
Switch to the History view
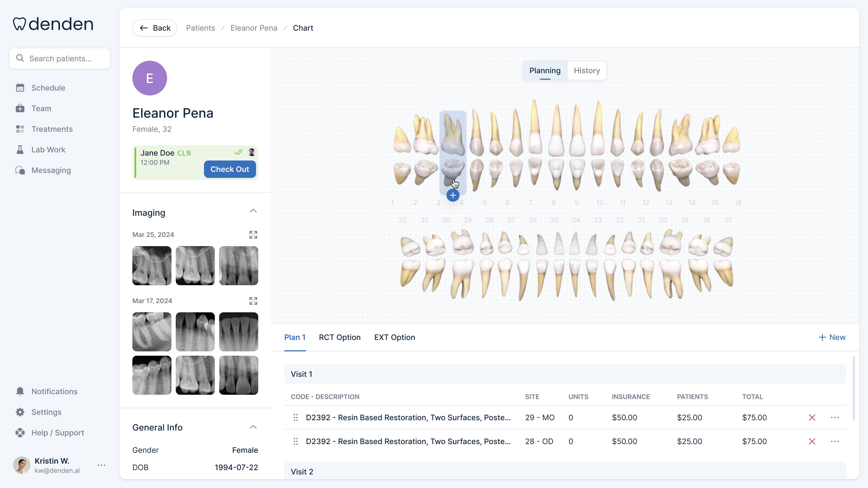(x=587, y=71)
